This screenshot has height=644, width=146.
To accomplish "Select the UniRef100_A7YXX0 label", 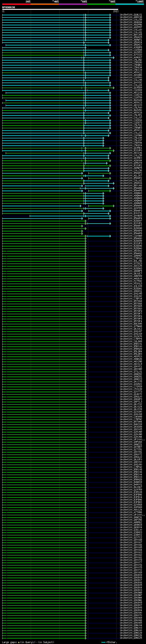I will pyautogui.click(x=131, y=55).
